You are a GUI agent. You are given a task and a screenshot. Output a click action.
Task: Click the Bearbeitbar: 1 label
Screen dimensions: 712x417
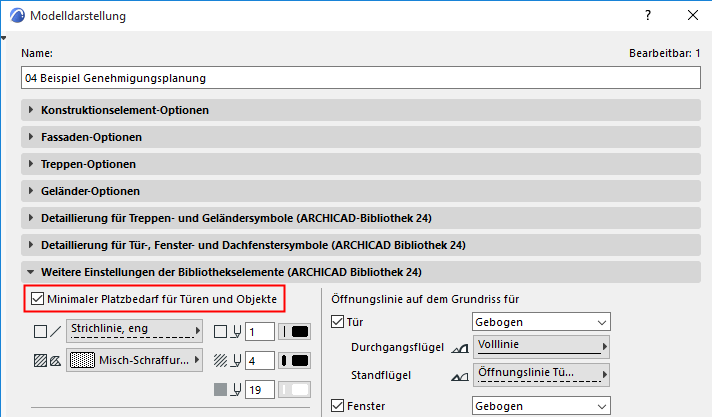click(664, 53)
